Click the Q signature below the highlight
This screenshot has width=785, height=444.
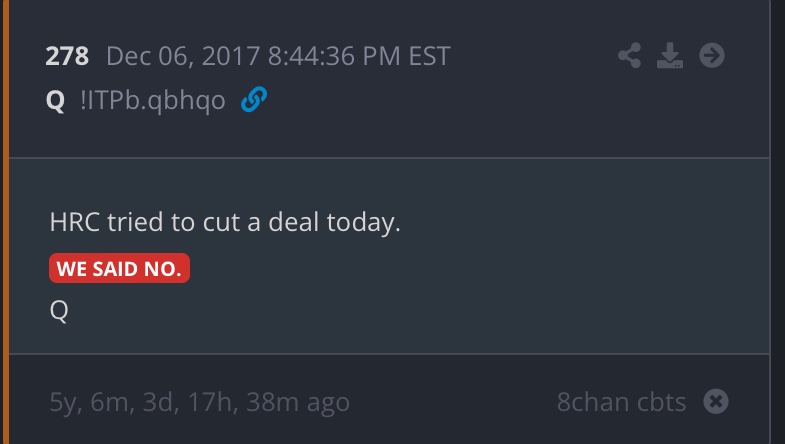tap(58, 310)
